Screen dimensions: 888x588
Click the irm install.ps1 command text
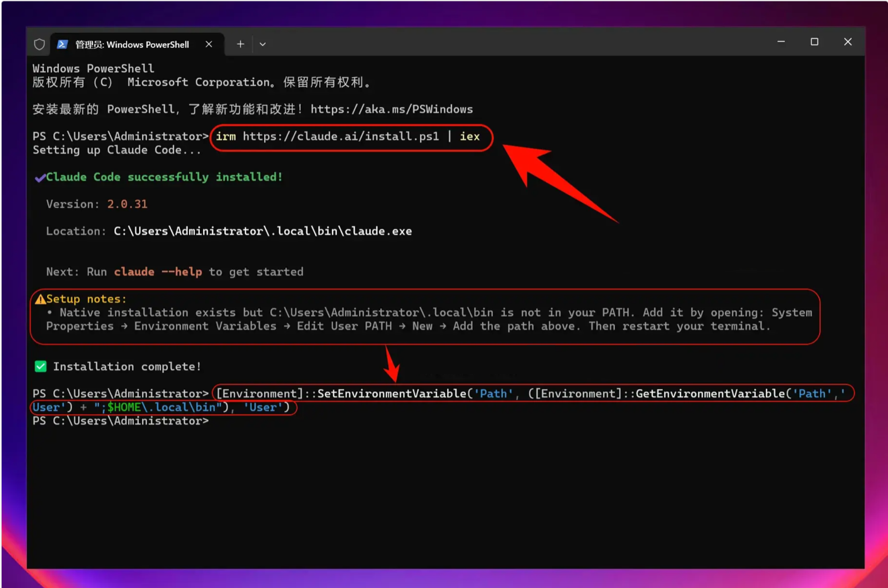(x=347, y=136)
